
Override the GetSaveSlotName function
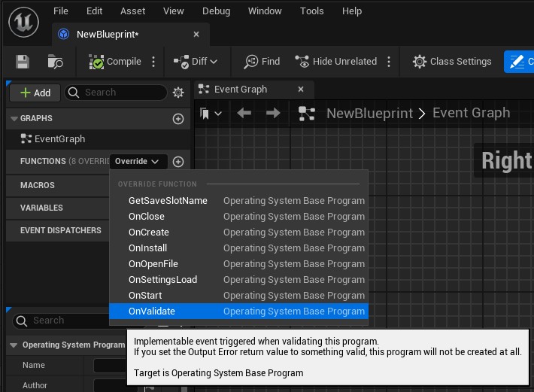[238, 201]
